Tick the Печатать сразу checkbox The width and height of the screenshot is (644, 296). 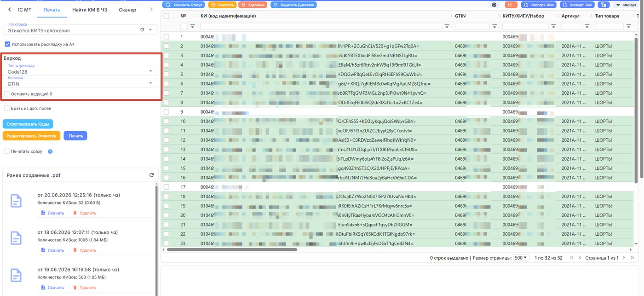tap(7, 151)
